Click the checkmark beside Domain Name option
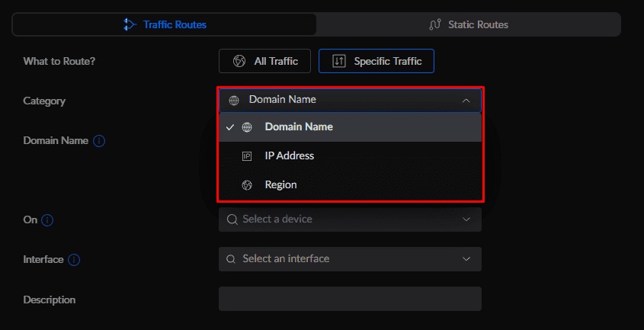The image size is (644, 330). coord(230,127)
